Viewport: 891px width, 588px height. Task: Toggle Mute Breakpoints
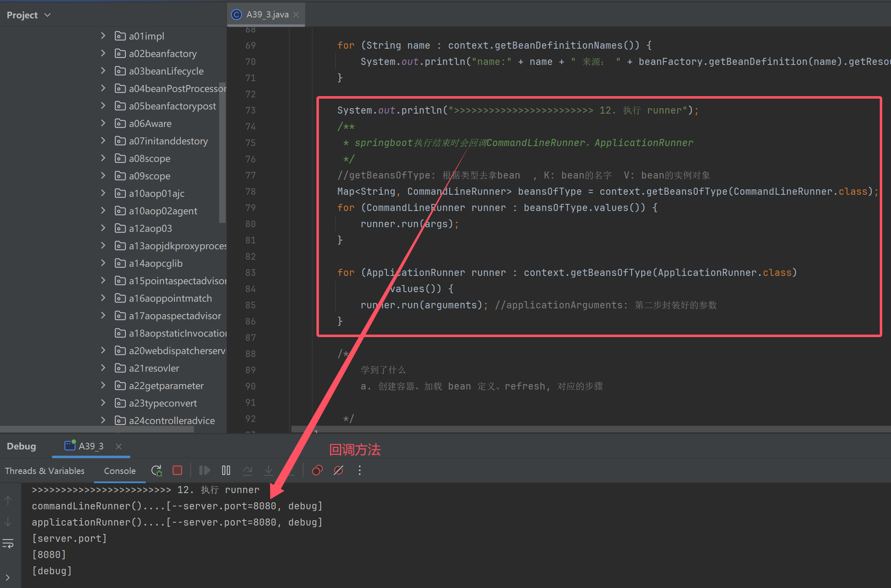pyautogui.click(x=338, y=470)
